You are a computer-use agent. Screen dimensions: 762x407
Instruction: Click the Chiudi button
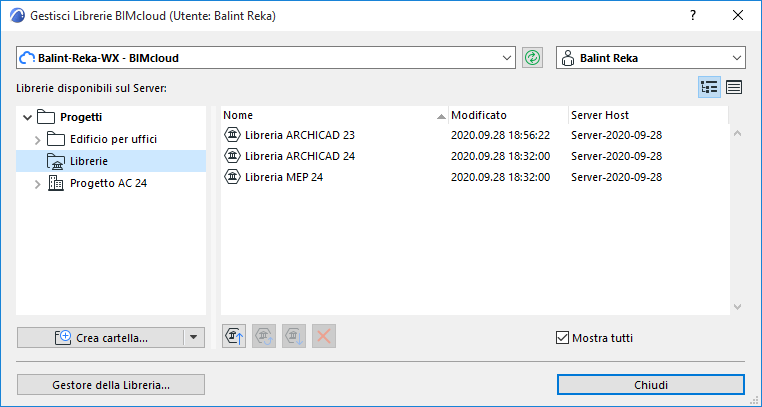(651, 385)
